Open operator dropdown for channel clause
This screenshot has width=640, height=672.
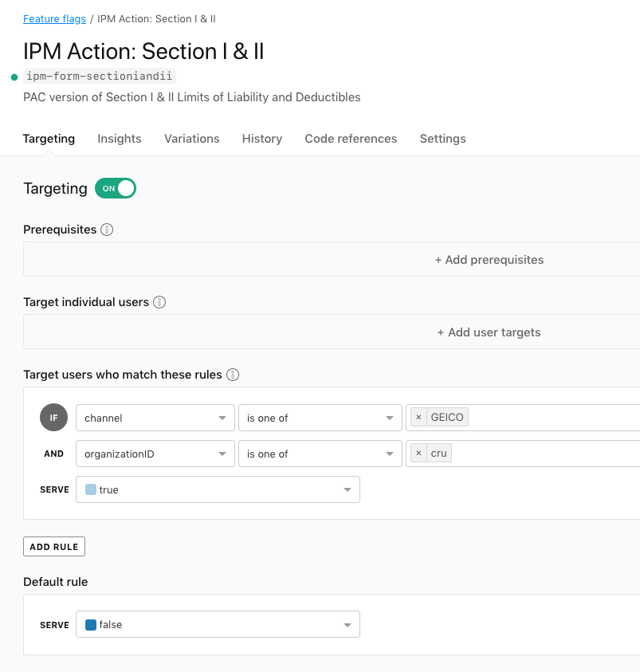(319, 418)
